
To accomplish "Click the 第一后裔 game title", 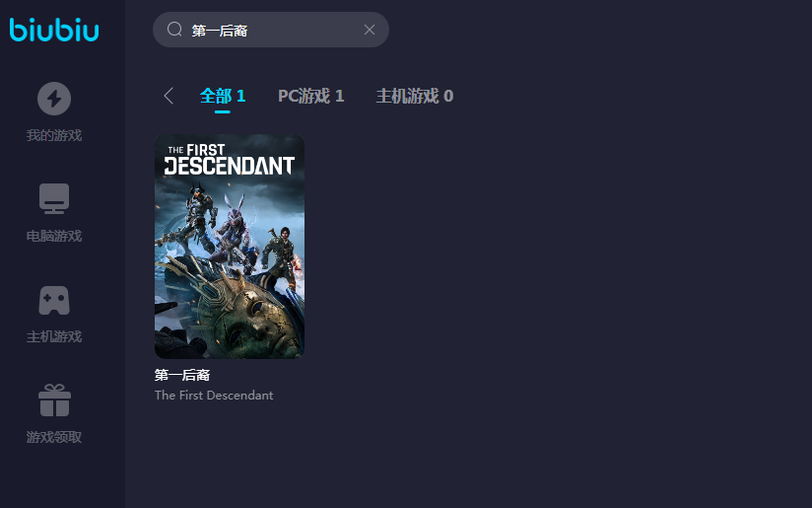I will pos(182,375).
